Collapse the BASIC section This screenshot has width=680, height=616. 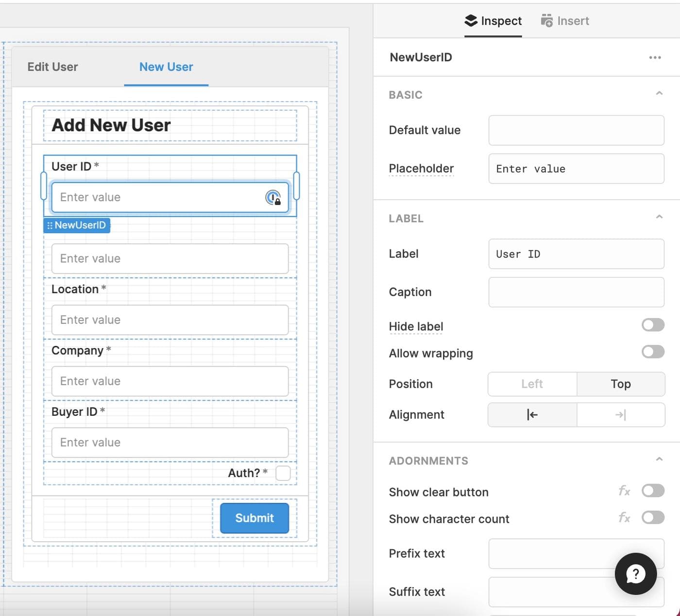659,93
